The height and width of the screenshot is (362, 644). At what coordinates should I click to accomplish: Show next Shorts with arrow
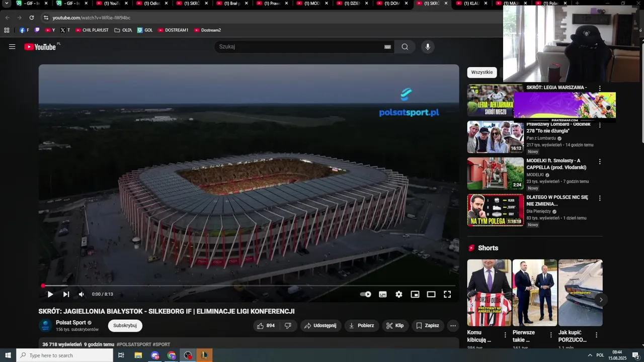[x=601, y=300]
